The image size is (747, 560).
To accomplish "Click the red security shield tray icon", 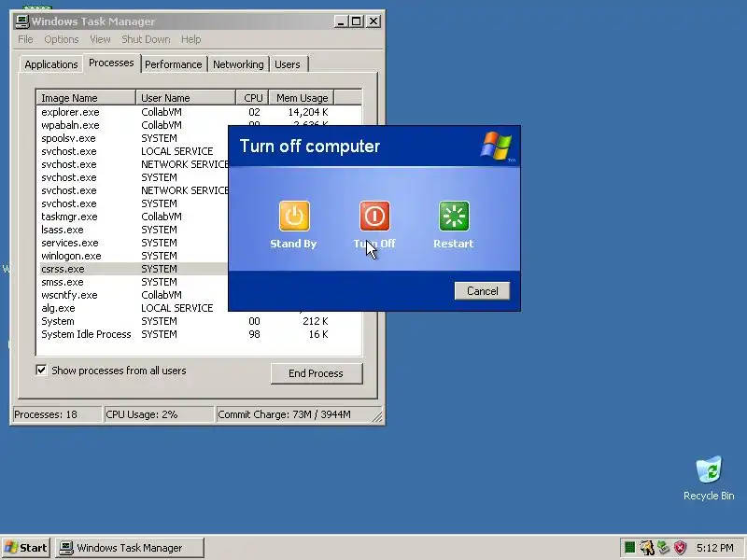I will [681, 548].
